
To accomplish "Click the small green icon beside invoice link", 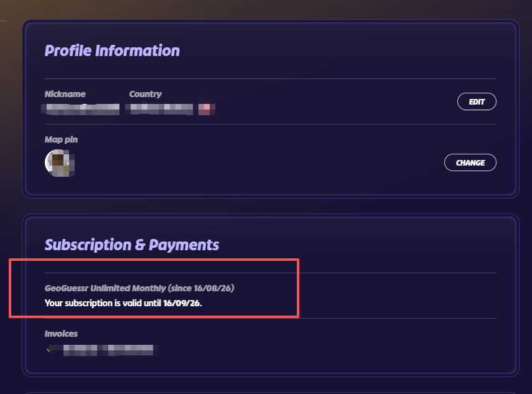I will coord(48,350).
